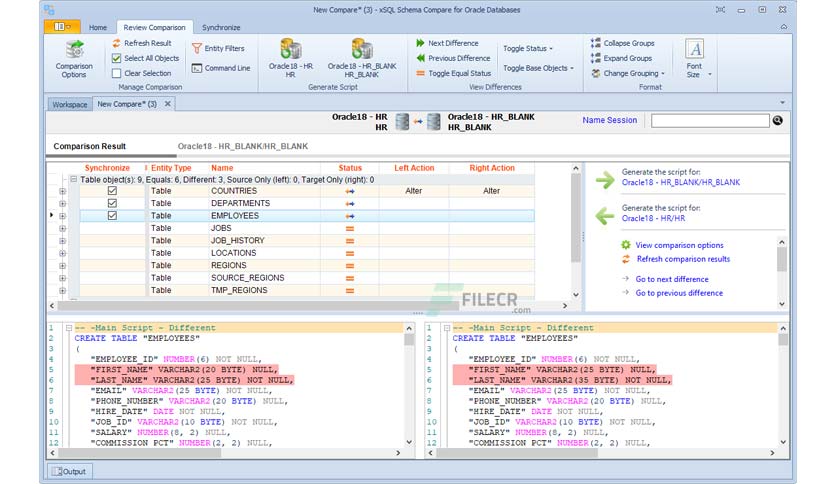Image resolution: width=836 pixels, height=484 pixels.
Task: Click status icon of COUNTRIES row
Action: [350, 191]
